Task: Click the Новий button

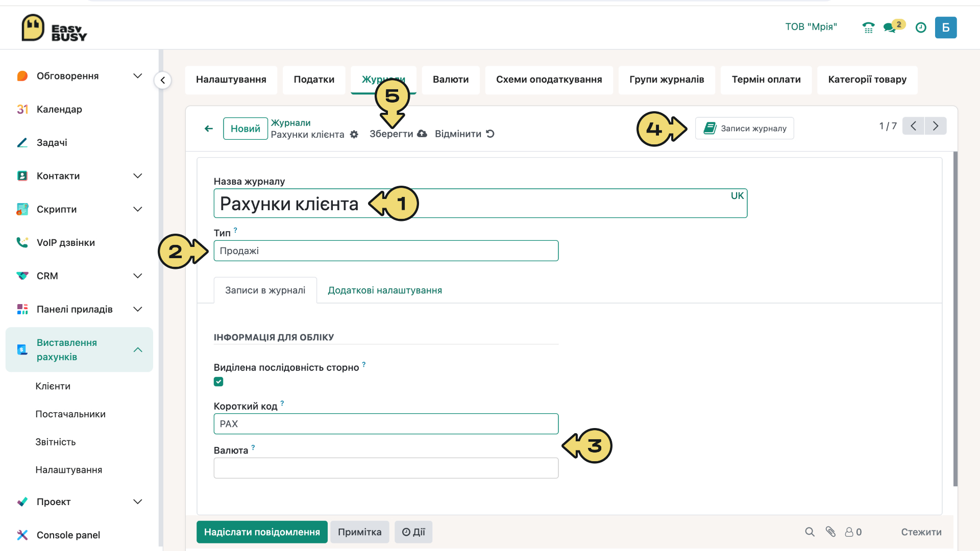Action: [246, 129]
